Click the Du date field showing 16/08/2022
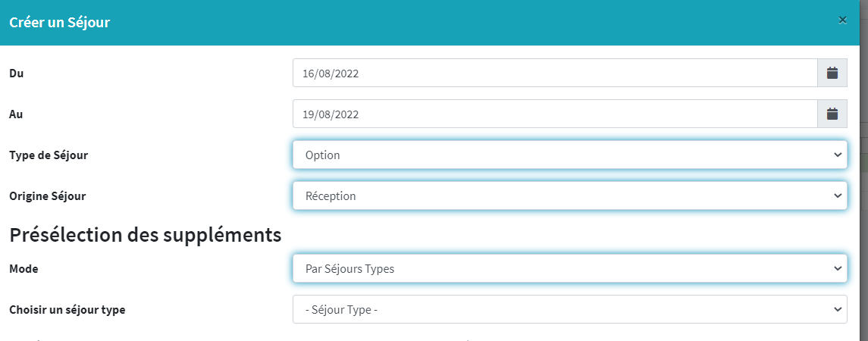The width and height of the screenshot is (868, 341). tap(554, 74)
